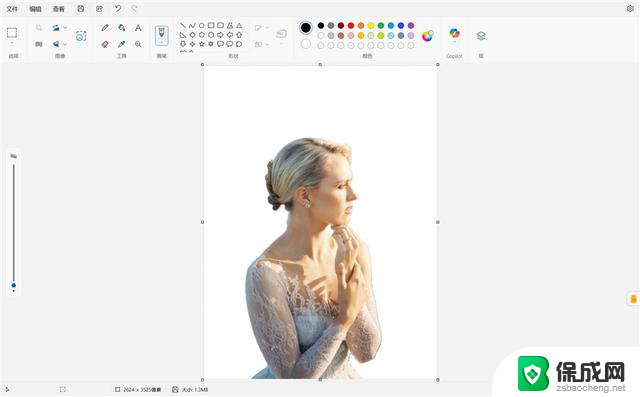Click the Resize and skew icon

tap(39, 44)
